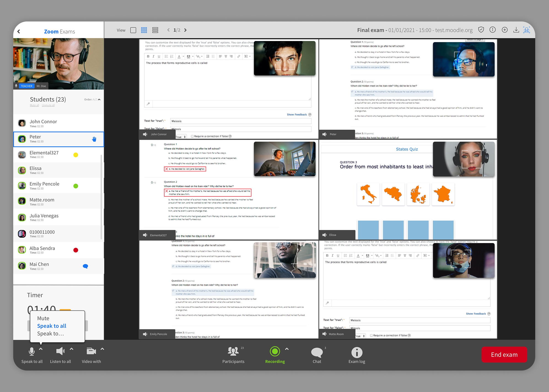Toggle Recording button
This screenshot has width=549, height=392.
pyautogui.click(x=275, y=352)
